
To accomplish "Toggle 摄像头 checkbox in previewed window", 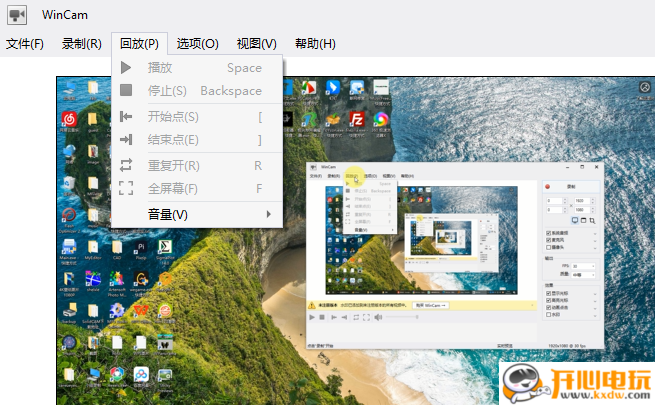I will (548, 247).
